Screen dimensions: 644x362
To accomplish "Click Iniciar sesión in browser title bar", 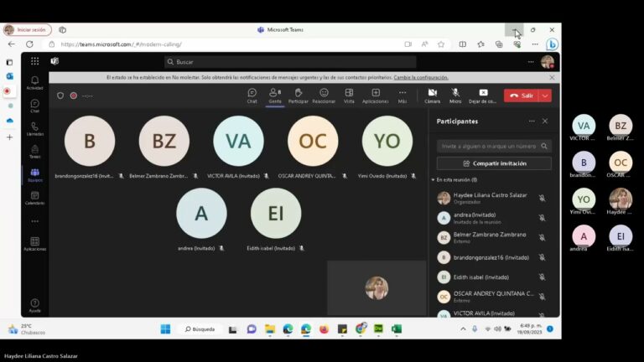I will [x=27, y=29].
